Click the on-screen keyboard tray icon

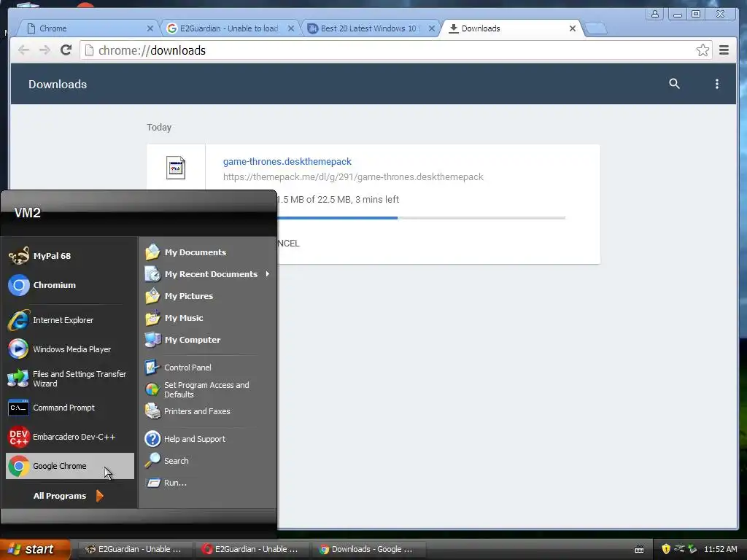point(639,550)
